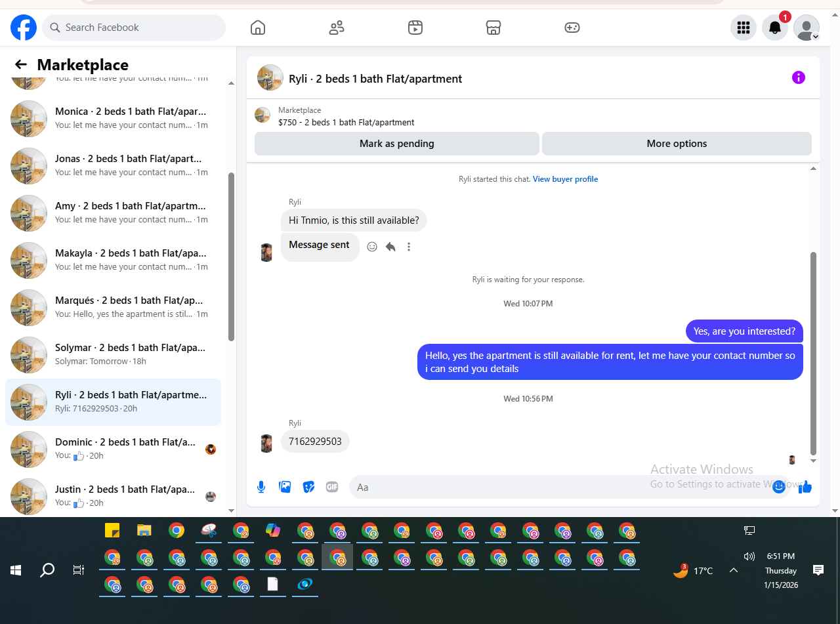
Task: Open the 17°C weather widget
Action: point(693,570)
